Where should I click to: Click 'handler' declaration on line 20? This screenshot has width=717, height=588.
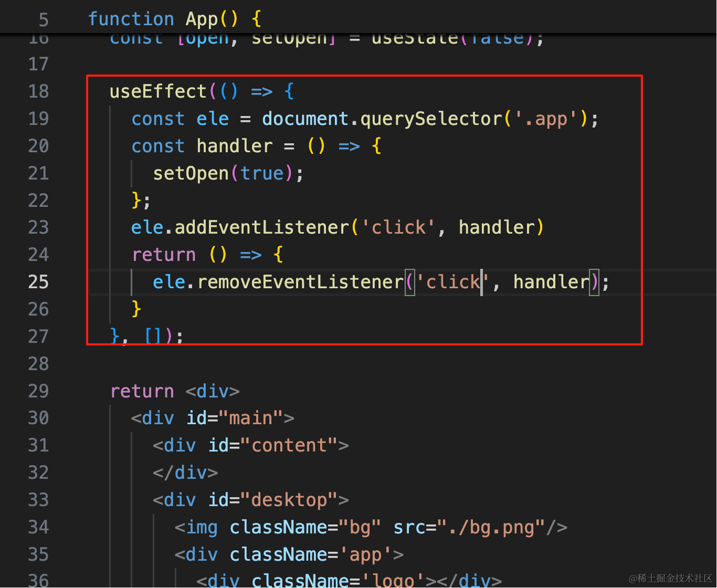(x=235, y=146)
